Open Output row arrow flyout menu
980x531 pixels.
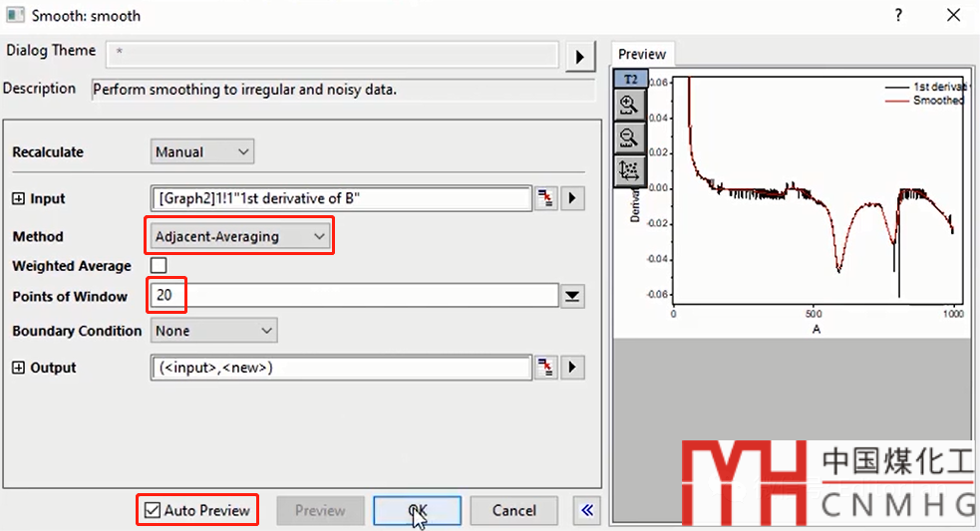572,368
